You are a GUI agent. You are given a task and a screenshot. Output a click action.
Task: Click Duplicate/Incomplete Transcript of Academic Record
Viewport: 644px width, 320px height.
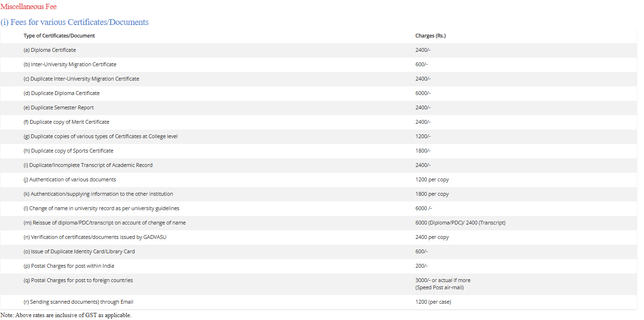[88, 166]
